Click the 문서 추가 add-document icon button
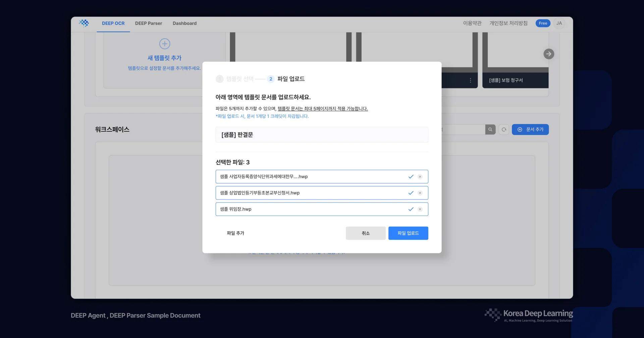This screenshot has height=338, width=644. pyautogui.click(x=520, y=129)
